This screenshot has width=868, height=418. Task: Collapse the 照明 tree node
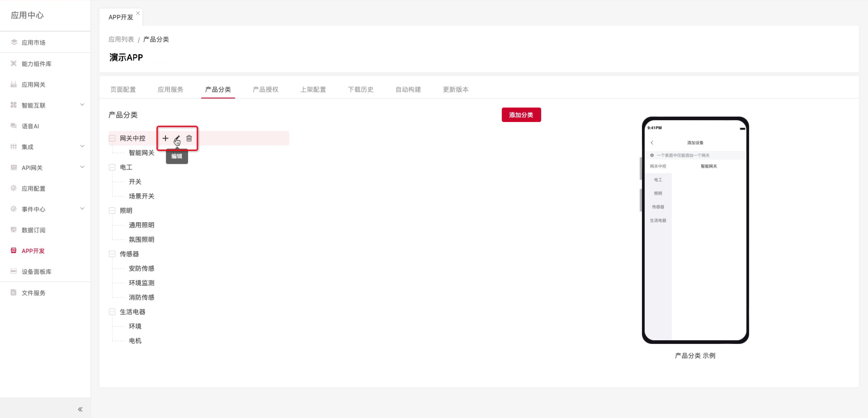point(112,211)
